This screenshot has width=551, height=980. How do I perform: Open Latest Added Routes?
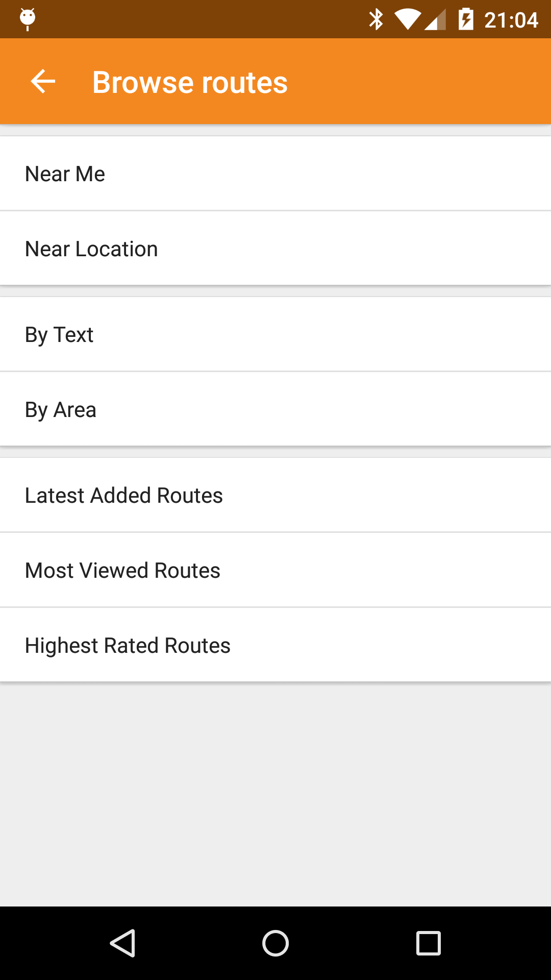275,495
